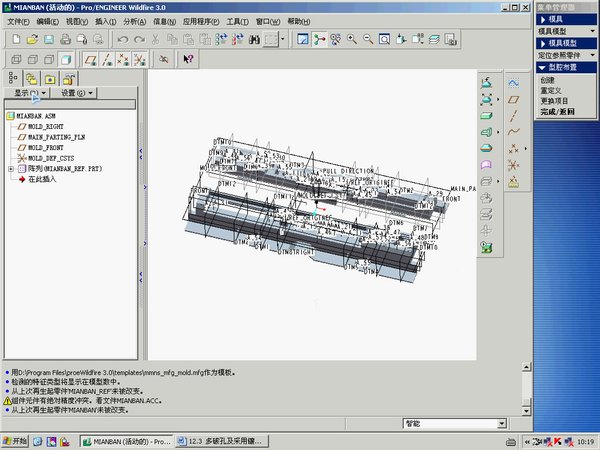600x450 pixels.
Task: Click 完成/返回 in menu manager
Action: tap(560, 112)
